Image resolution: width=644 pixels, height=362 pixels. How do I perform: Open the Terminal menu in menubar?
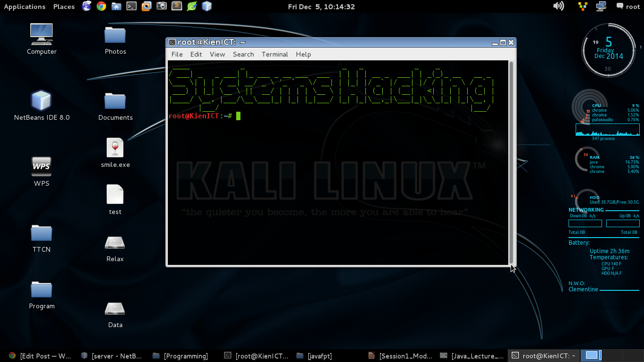pyautogui.click(x=275, y=54)
